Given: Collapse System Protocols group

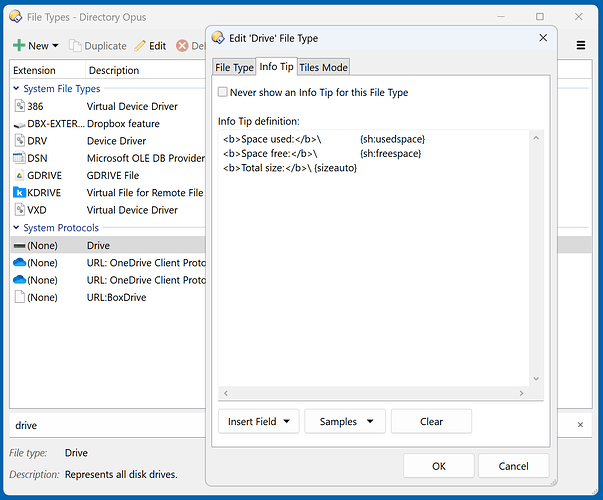Looking at the screenshot, I should pyautogui.click(x=16, y=227).
